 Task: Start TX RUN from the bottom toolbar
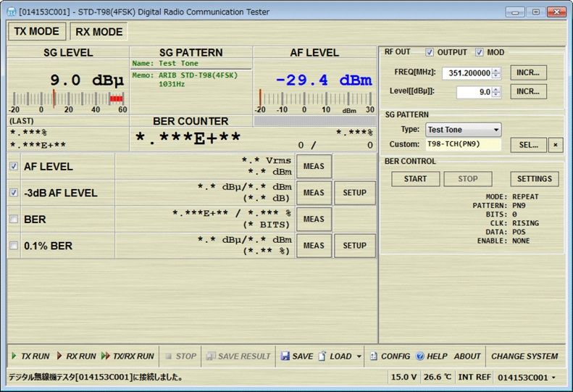pos(30,356)
